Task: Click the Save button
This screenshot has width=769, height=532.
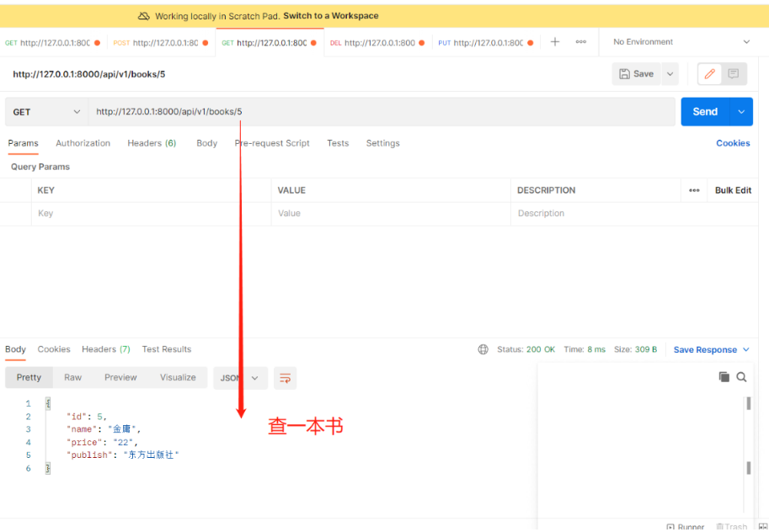Action: (x=636, y=74)
